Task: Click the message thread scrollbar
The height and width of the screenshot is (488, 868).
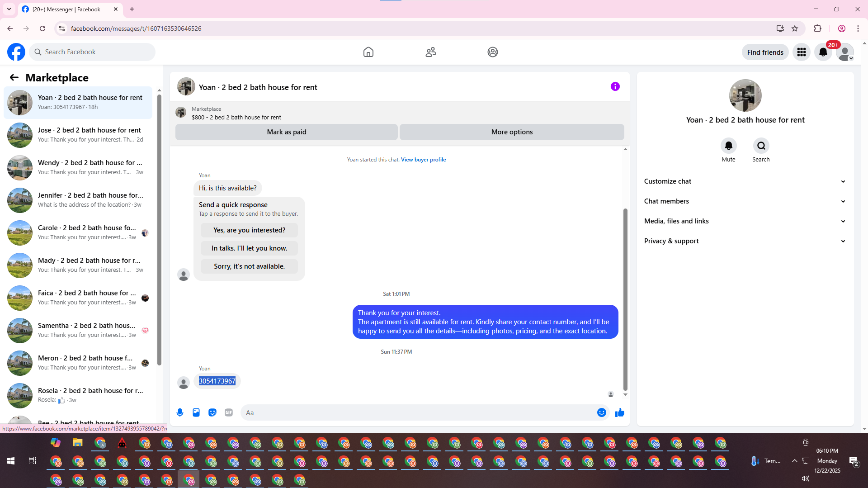Action: [625, 299]
